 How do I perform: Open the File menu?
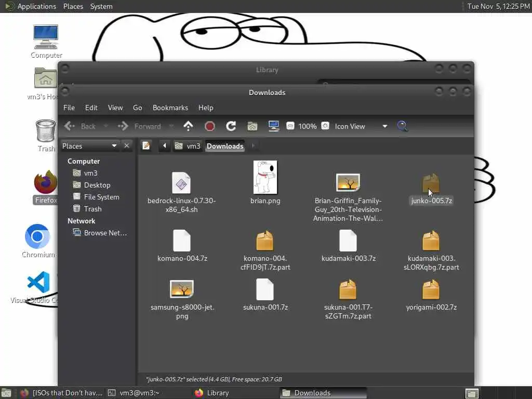69,108
